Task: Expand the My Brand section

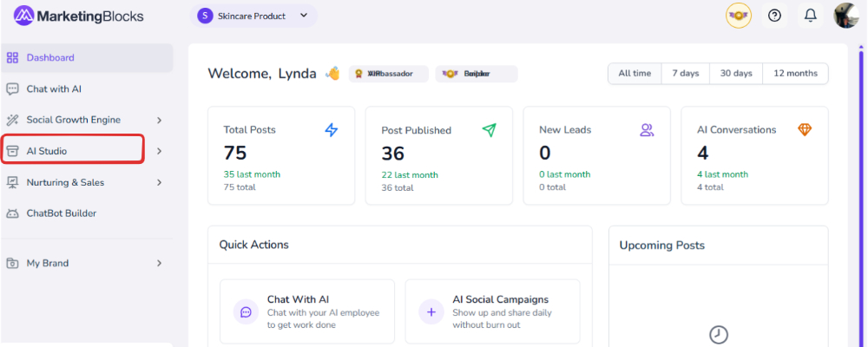Action: click(159, 263)
